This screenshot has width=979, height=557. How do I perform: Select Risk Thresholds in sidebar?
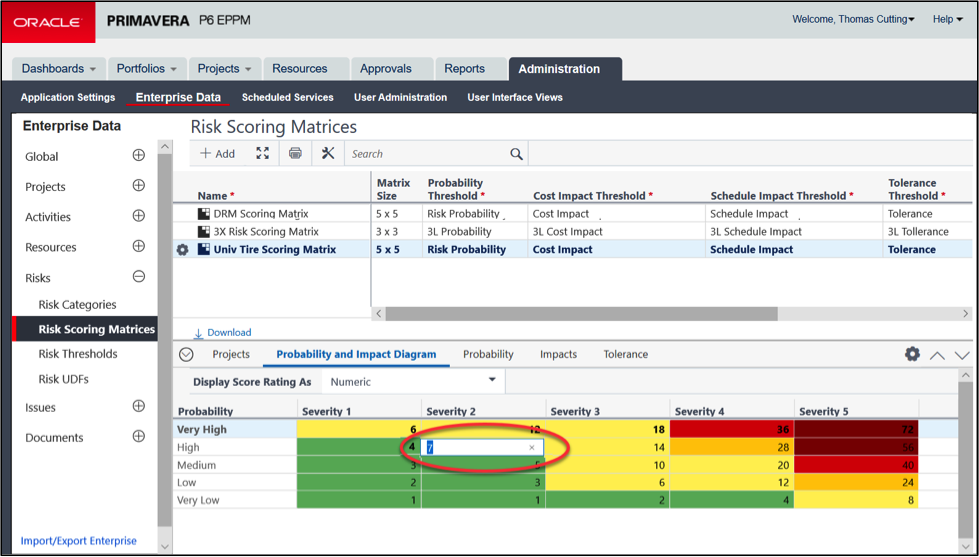[78, 353]
